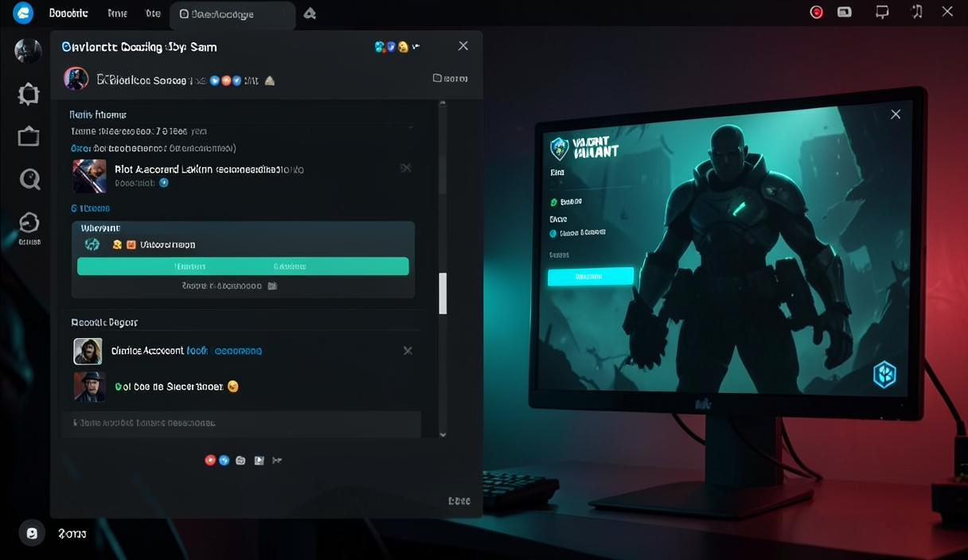Click the blue verified check under Riot row

(164, 182)
